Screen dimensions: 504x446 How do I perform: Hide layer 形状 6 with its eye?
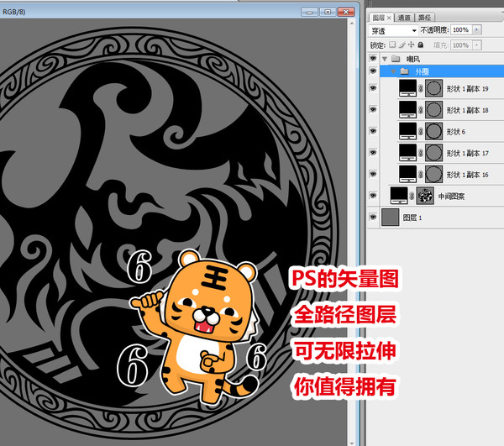click(373, 131)
